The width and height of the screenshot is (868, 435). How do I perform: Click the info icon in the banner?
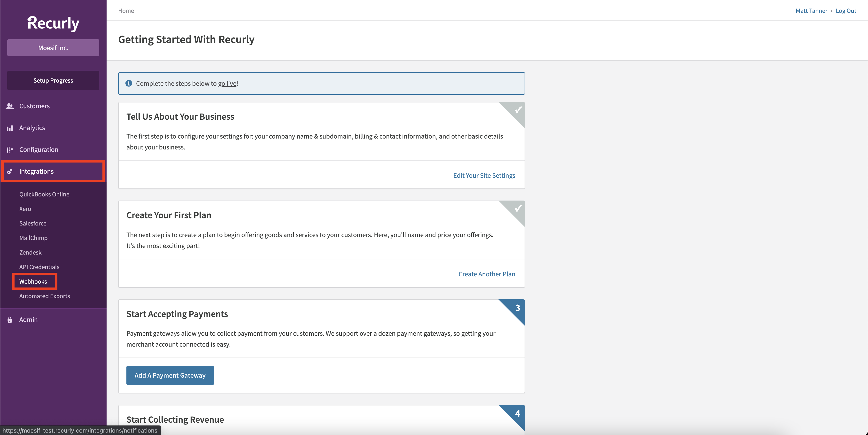[129, 83]
